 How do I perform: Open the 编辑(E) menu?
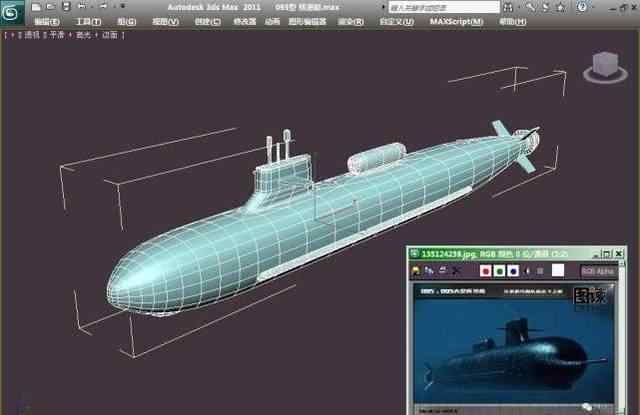coord(47,21)
